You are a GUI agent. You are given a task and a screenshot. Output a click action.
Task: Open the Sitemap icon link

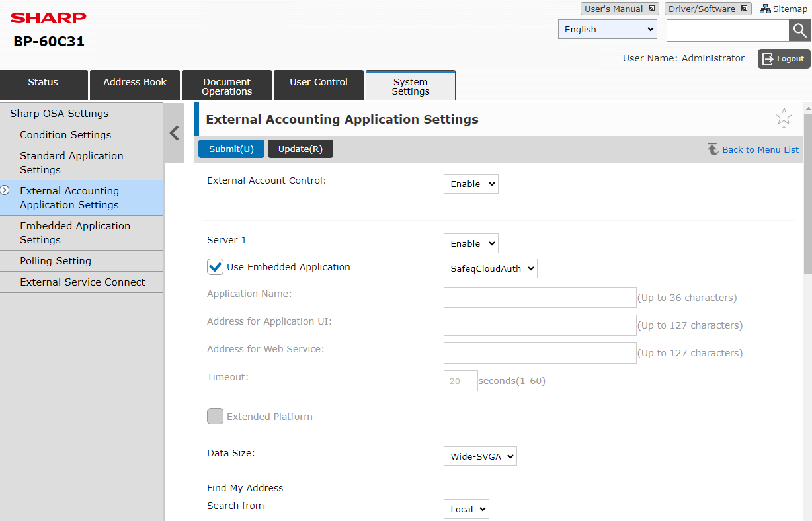pyautogui.click(x=765, y=9)
